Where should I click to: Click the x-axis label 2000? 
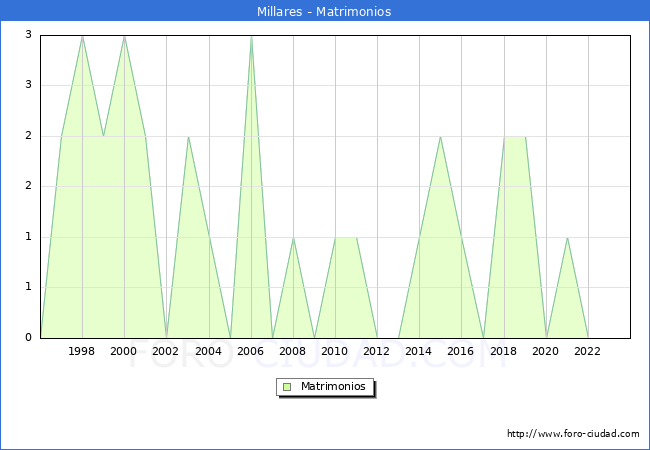tap(124, 351)
